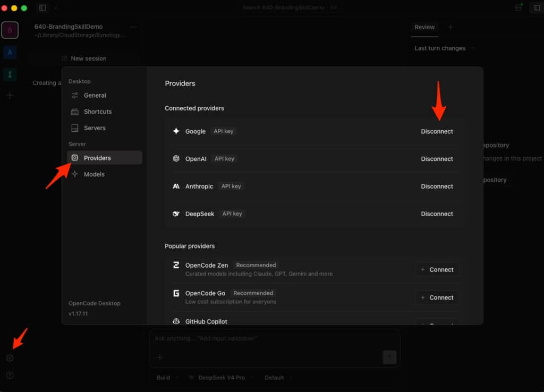Image resolution: width=544 pixels, height=392 pixels.
Task: Open the help question mark icon
Action: (10, 376)
